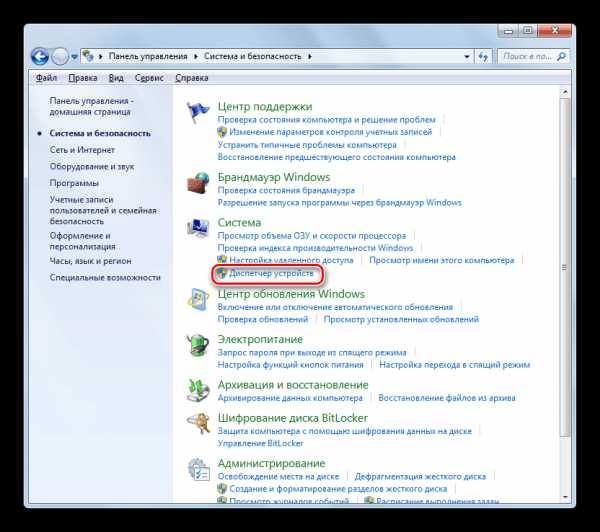Select Сеть и Интернет in sidebar
Image resolution: width=600 pixels, height=532 pixels.
82,150
